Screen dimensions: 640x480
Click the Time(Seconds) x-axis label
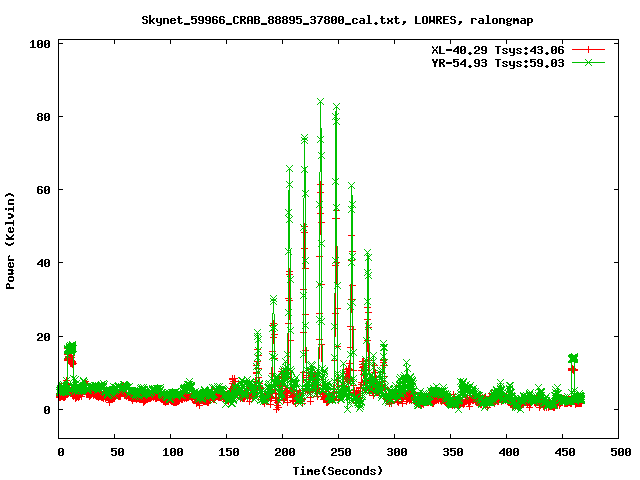click(x=338, y=471)
